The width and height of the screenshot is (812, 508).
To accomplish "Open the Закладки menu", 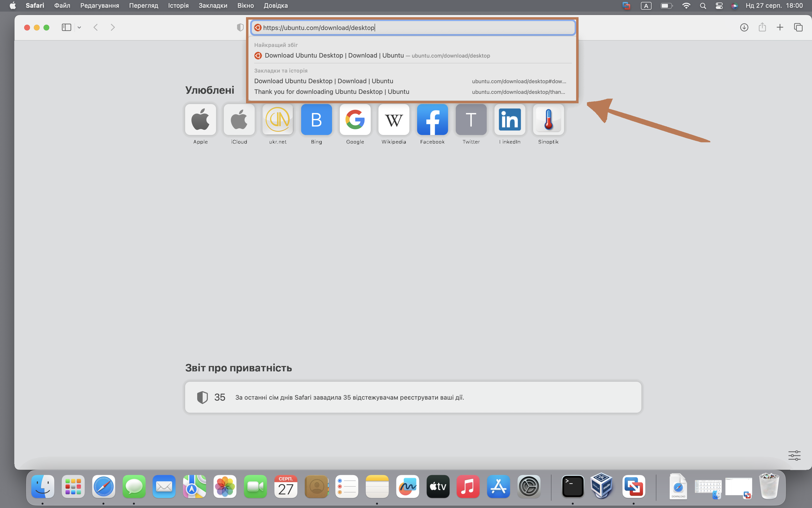I will point(213,5).
